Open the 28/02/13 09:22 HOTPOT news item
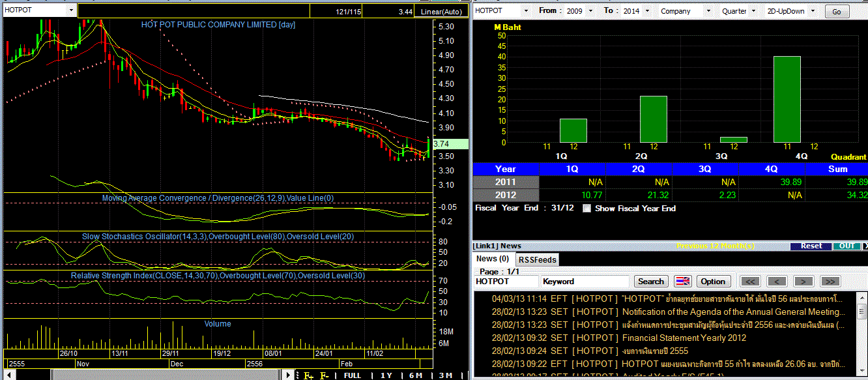The width and height of the screenshot is (868, 380). pyautogui.click(x=668, y=364)
